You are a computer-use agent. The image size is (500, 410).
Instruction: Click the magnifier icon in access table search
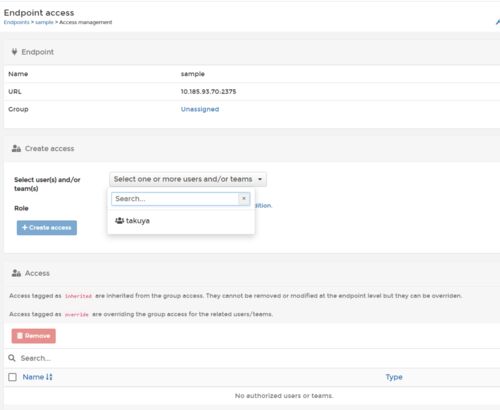pos(12,358)
